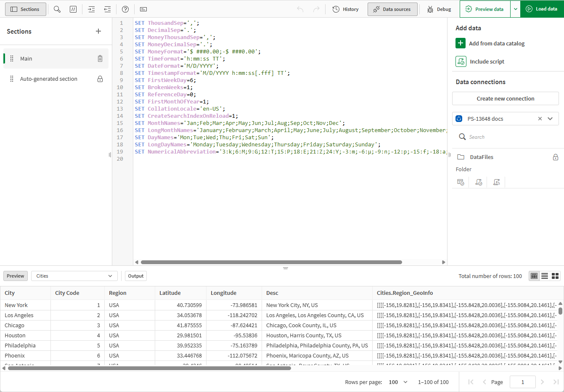The image size is (564, 392).
Task: Toggle the Sections panel visibility
Action: [25, 9]
